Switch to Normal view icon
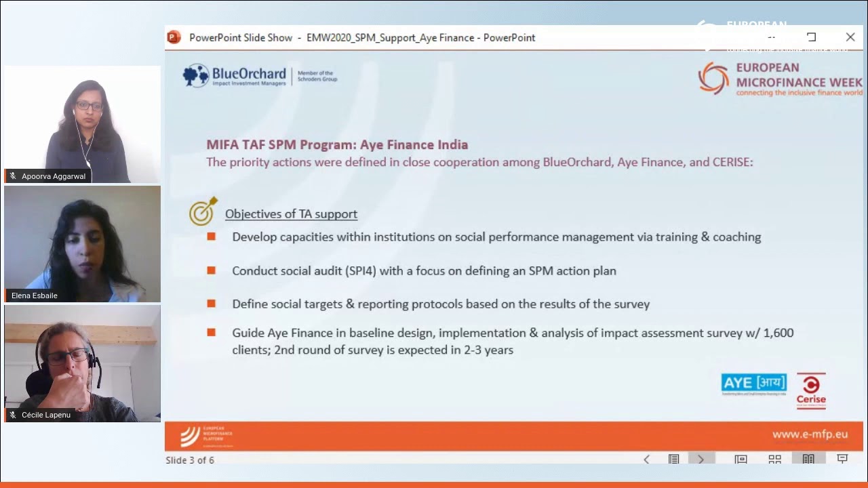The image size is (868, 488). point(741,460)
